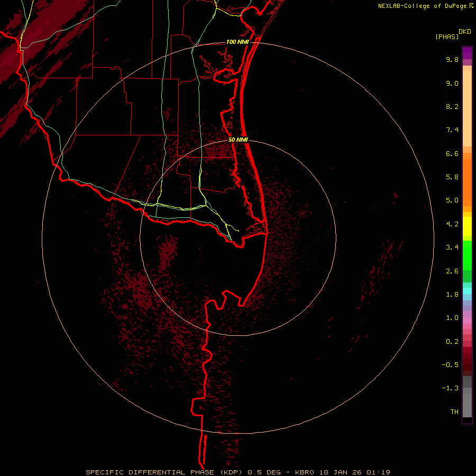Click the 50 NMI range ring label
The height and width of the screenshot is (476, 476).
coord(238,140)
